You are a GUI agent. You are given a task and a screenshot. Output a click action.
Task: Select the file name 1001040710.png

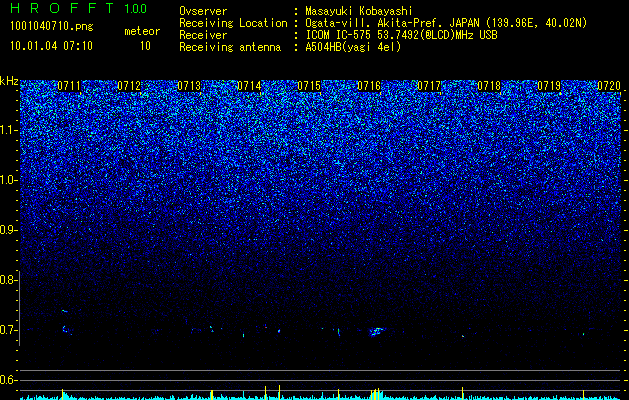coord(51,26)
